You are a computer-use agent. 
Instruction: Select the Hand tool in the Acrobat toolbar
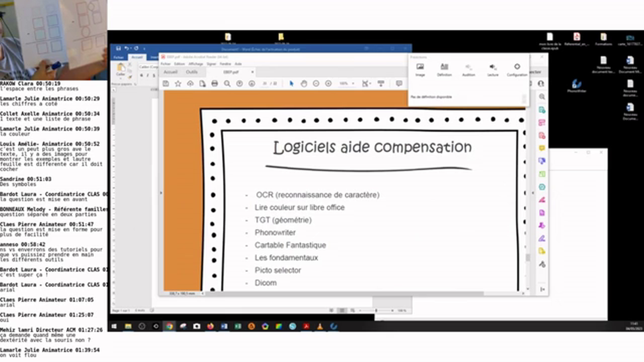point(304,83)
